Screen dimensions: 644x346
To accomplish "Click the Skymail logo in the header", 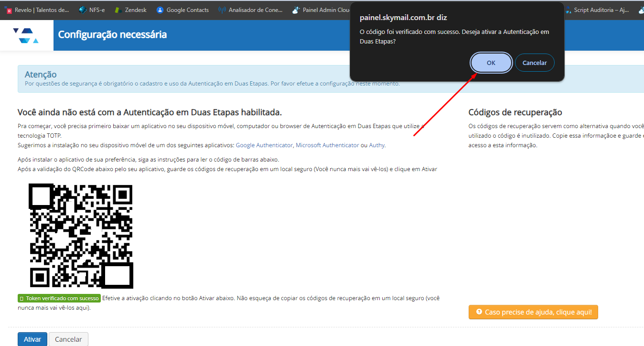I will click(26, 35).
